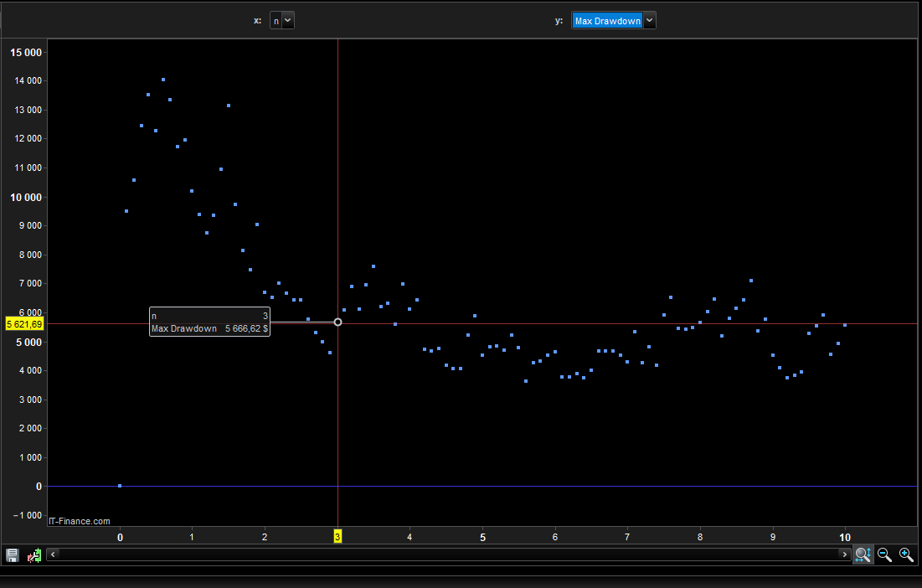The image size is (922, 588).
Task: Click the 8 000 y-axis label
Action: coord(30,255)
